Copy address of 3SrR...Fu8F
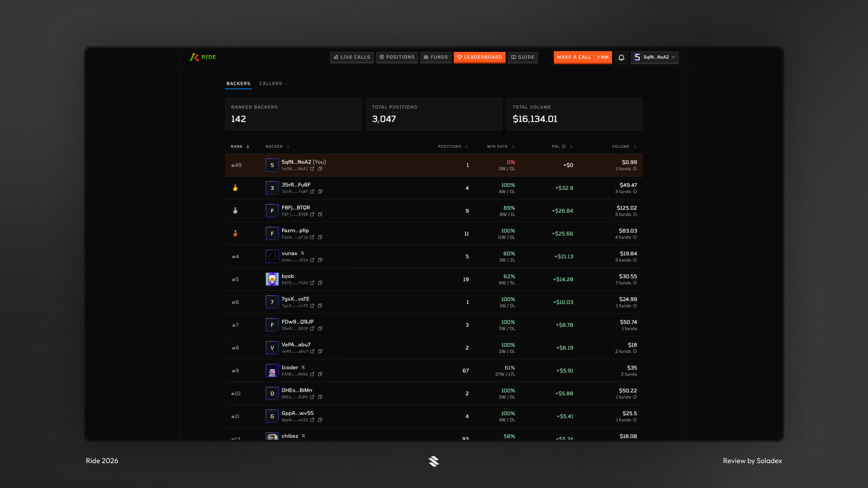Screen dimensions: 868x488 coord(320,192)
